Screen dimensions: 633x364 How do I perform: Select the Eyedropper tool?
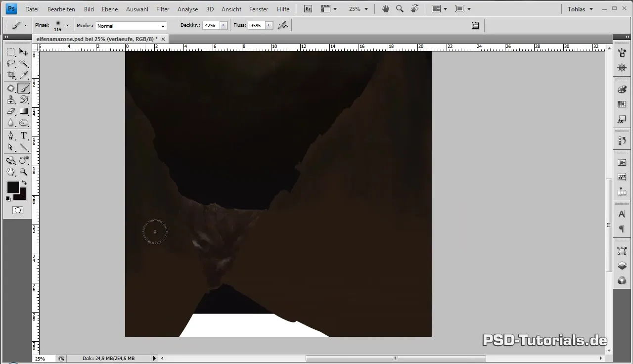pyautogui.click(x=23, y=75)
